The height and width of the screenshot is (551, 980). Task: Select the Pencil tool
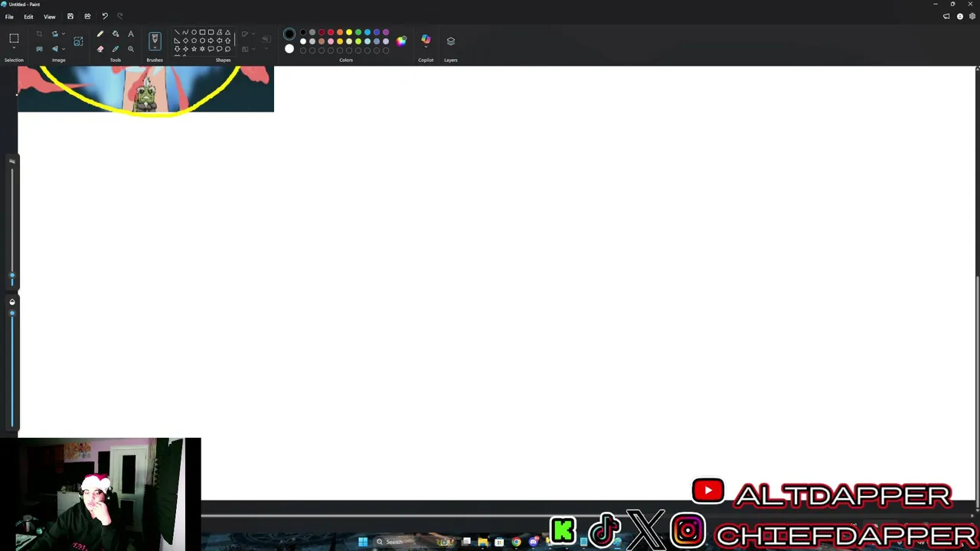[100, 34]
